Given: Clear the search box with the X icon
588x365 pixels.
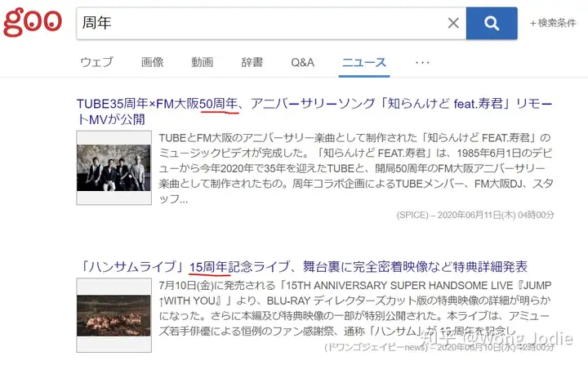Looking at the screenshot, I should (x=453, y=23).
